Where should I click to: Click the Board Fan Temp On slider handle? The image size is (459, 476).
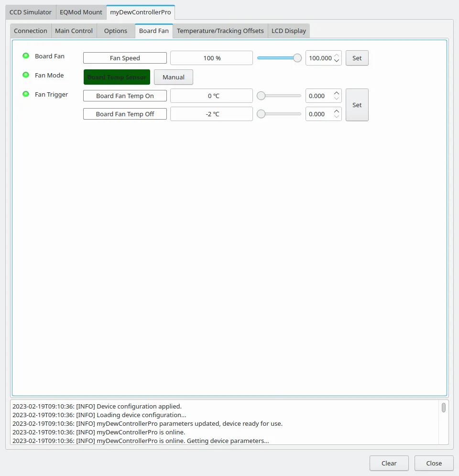261,96
